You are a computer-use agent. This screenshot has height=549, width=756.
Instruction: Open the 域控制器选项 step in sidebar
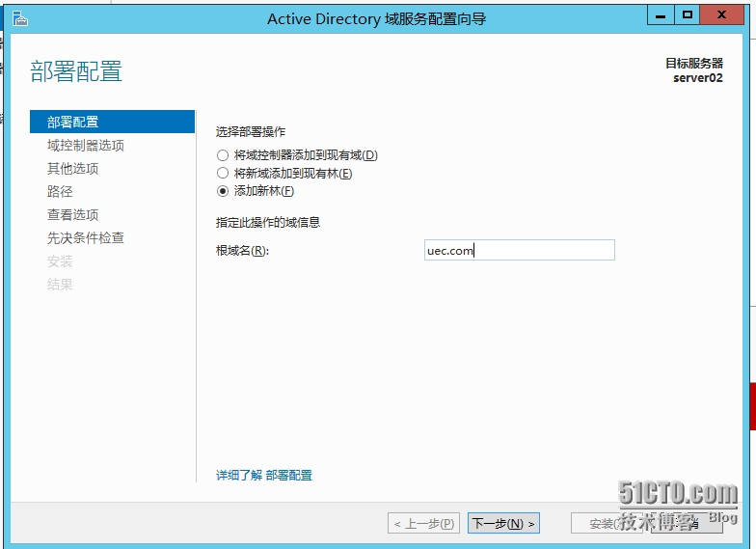pos(85,145)
